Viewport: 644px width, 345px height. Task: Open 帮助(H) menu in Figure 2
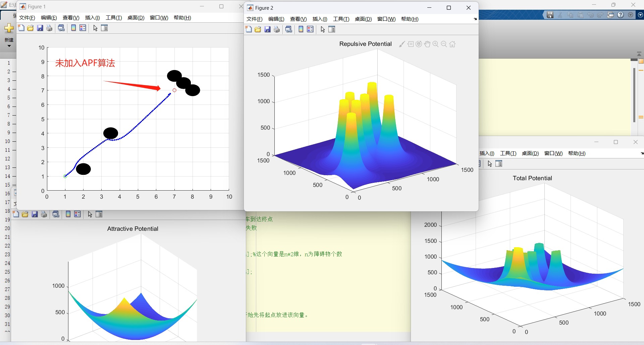click(410, 19)
